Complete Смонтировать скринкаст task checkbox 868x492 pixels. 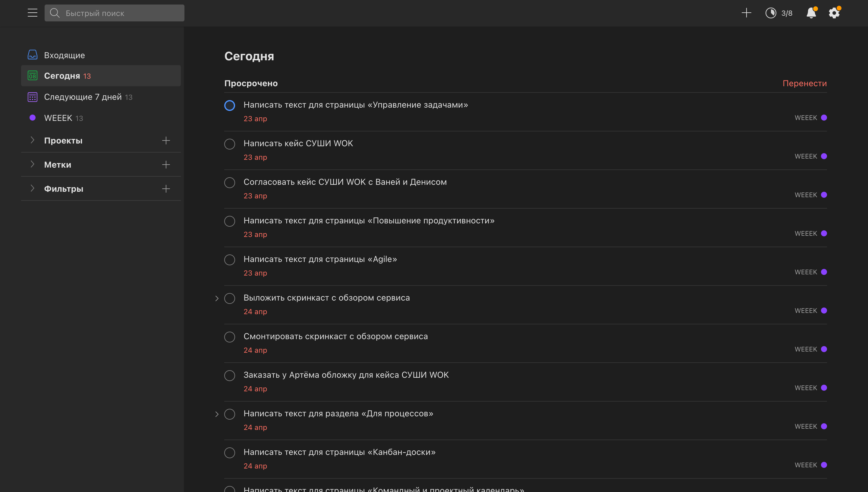point(230,337)
